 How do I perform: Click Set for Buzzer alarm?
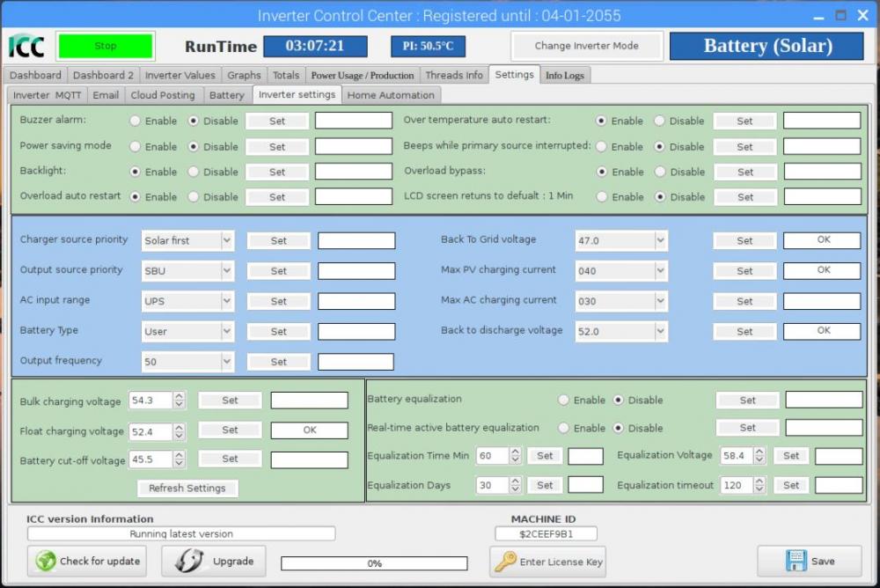pos(277,121)
